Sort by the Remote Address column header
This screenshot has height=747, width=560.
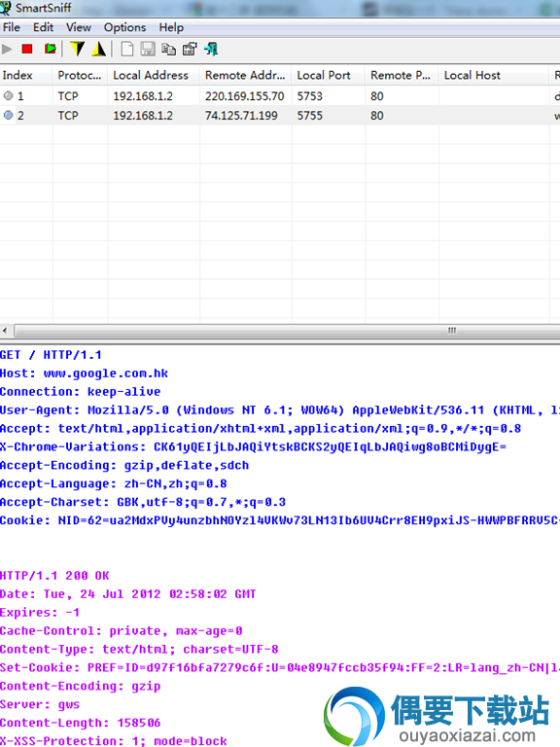point(246,75)
